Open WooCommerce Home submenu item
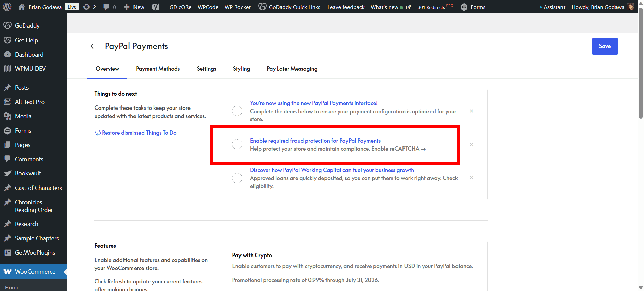Screen dimensions: 644x291 (12, 287)
